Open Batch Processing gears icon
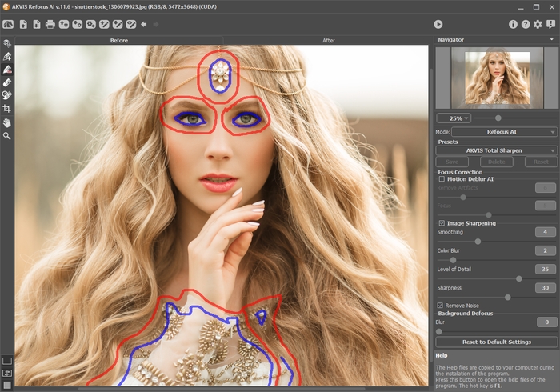This screenshot has height=392, width=560. (90, 24)
